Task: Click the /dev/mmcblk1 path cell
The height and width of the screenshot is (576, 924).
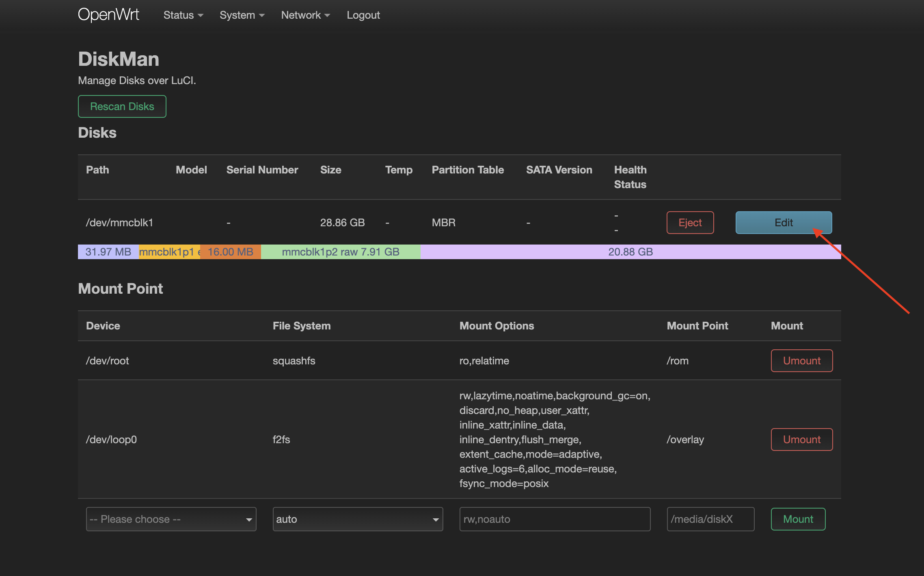Action: pos(119,223)
